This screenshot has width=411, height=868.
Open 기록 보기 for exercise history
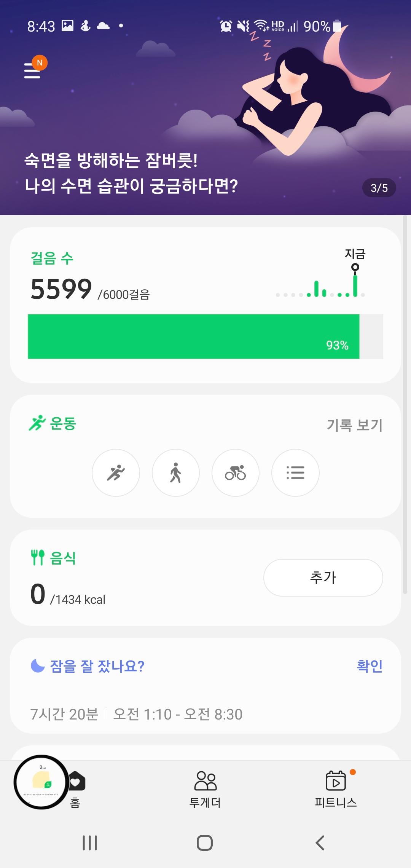354,425
